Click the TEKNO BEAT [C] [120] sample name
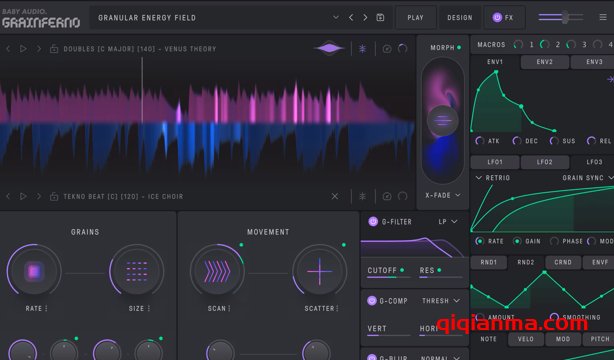The width and height of the screenshot is (614, 360). tap(123, 196)
